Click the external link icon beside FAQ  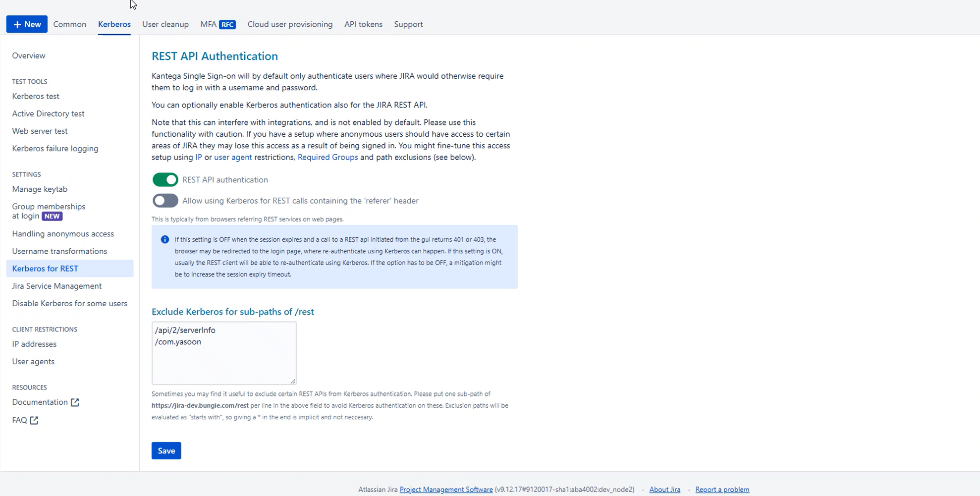coord(34,420)
